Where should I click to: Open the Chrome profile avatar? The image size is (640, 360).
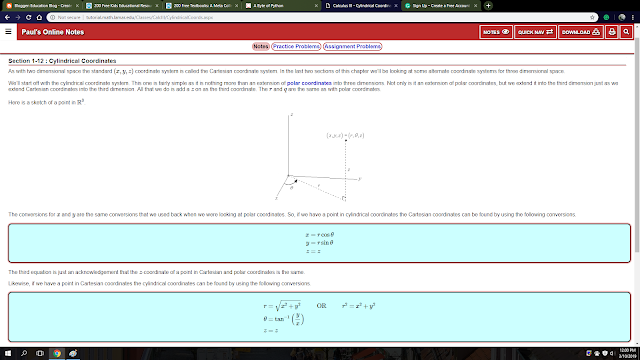click(x=622, y=18)
